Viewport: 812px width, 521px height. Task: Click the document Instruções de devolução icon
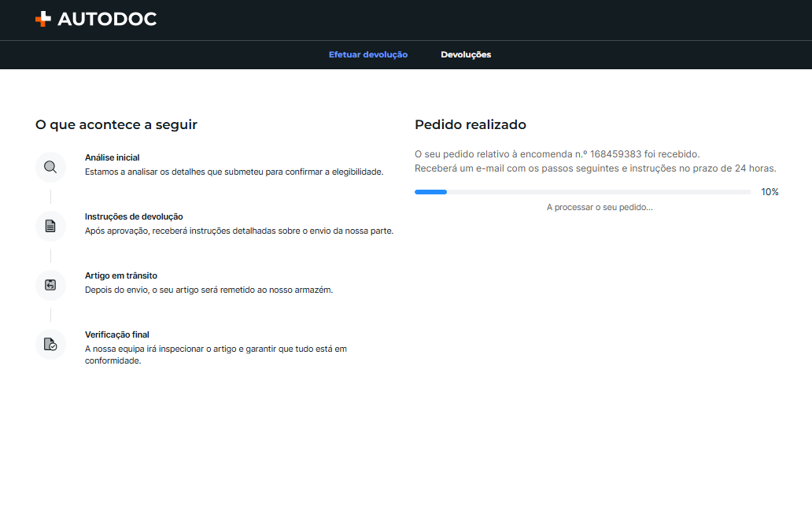tap(50, 227)
